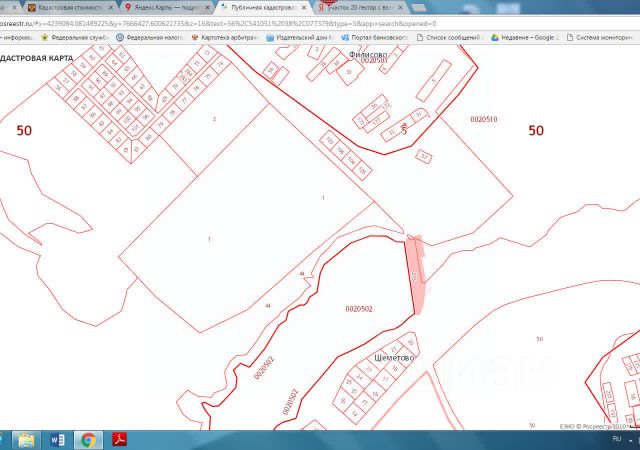Screen dimensions: 640x450
Task: Open the Портал банковского bookmark
Action: pyautogui.click(x=375, y=38)
